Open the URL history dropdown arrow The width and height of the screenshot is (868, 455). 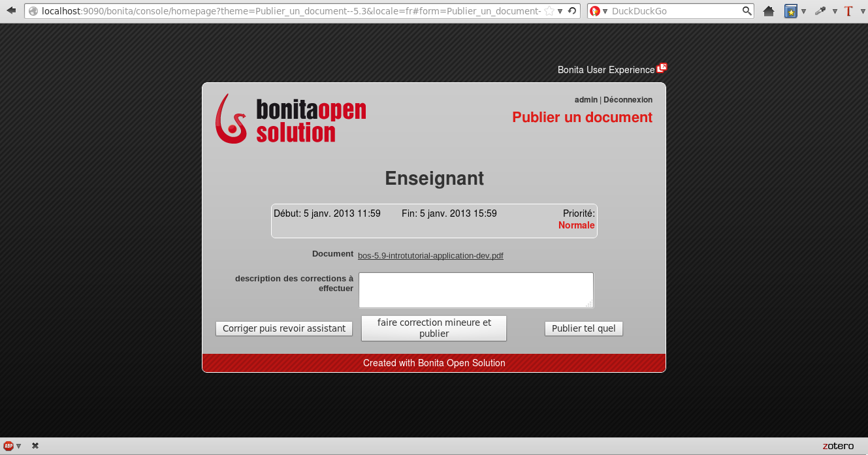[560, 11]
